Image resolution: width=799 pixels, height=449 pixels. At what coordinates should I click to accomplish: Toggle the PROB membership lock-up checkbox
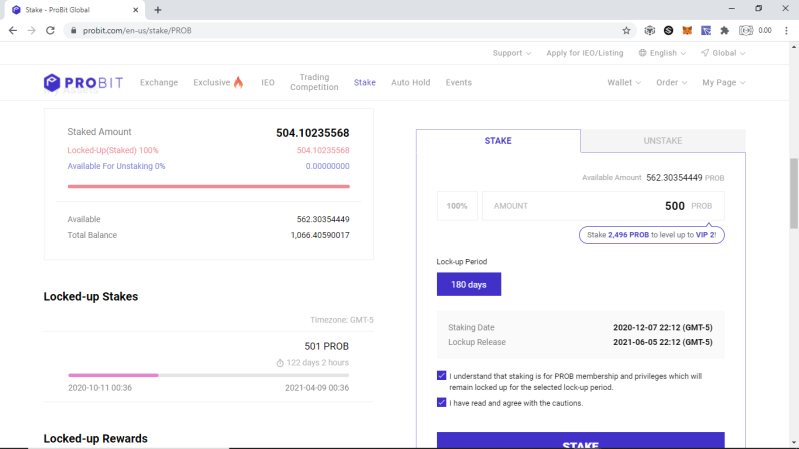coord(441,376)
